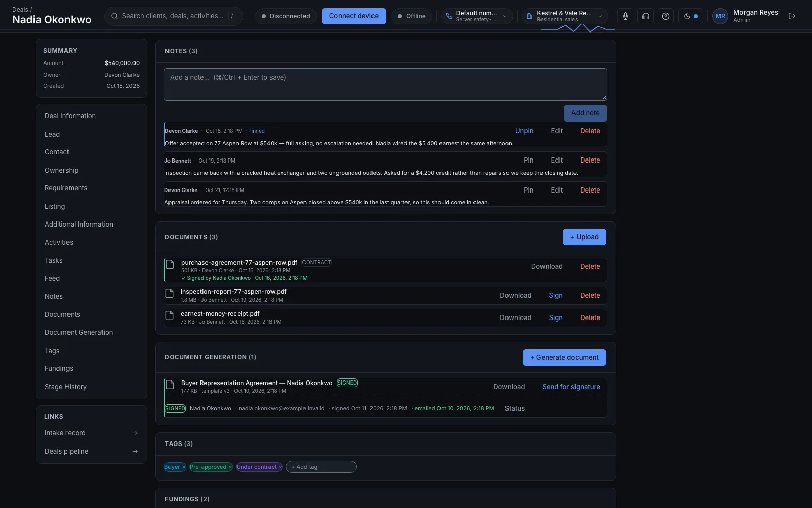Select Document Generation in sidebar

pos(91,332)
